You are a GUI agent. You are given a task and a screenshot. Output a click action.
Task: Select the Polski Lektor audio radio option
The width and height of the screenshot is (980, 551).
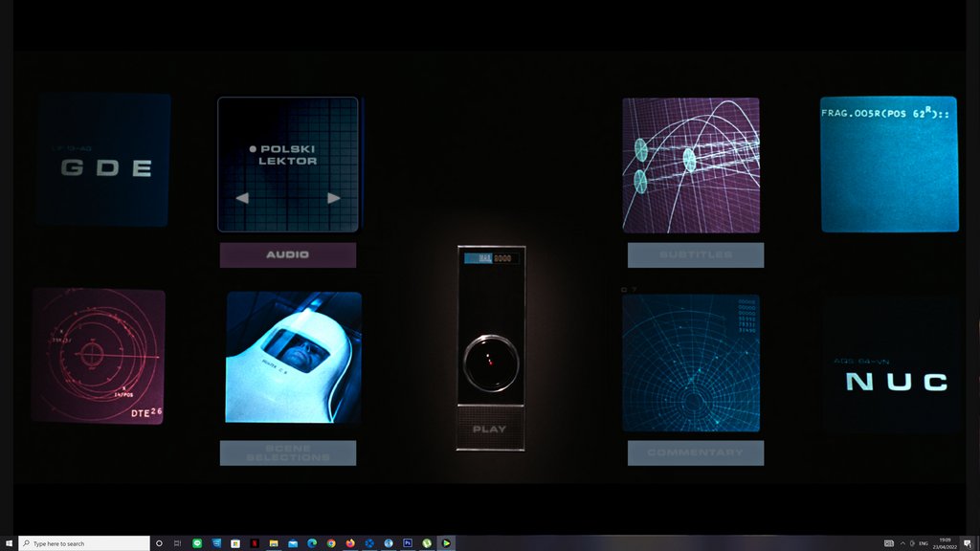pos(283,155)
